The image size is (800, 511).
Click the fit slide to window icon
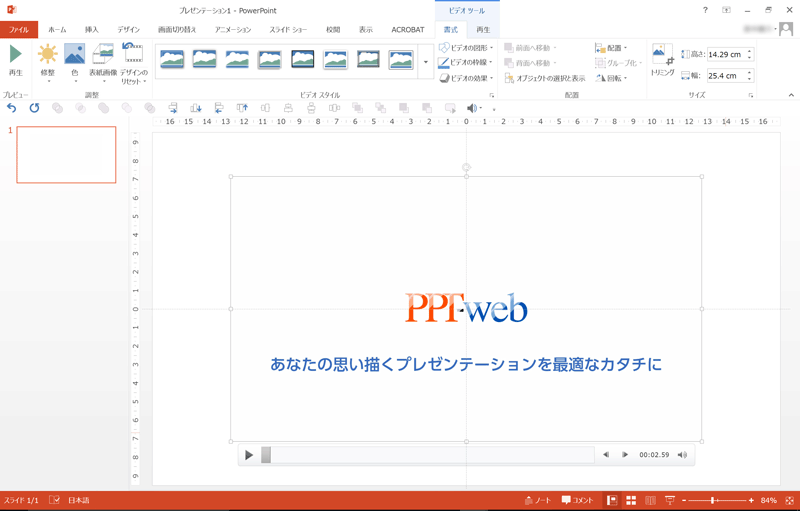(789, 500)
